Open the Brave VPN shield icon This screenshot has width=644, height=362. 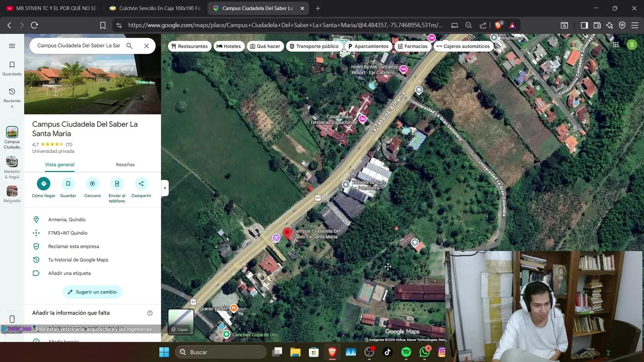pyautogui.click(x=622, y=25)
